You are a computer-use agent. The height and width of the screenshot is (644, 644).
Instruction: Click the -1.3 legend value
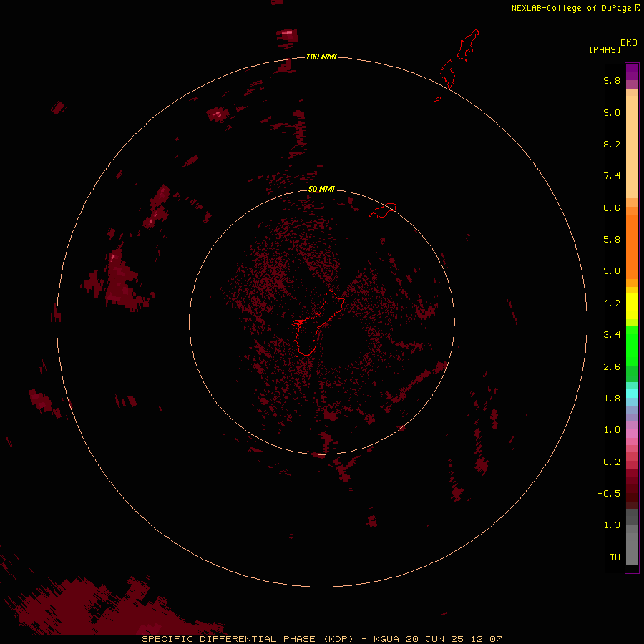tap(609, 525)
